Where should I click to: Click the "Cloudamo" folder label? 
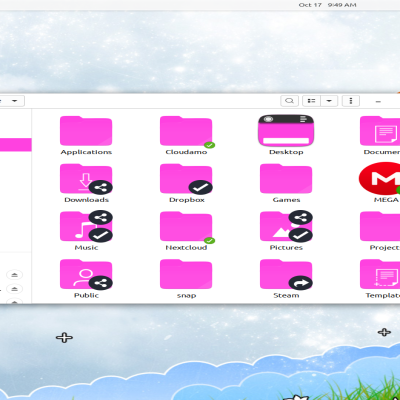point(186,152)
